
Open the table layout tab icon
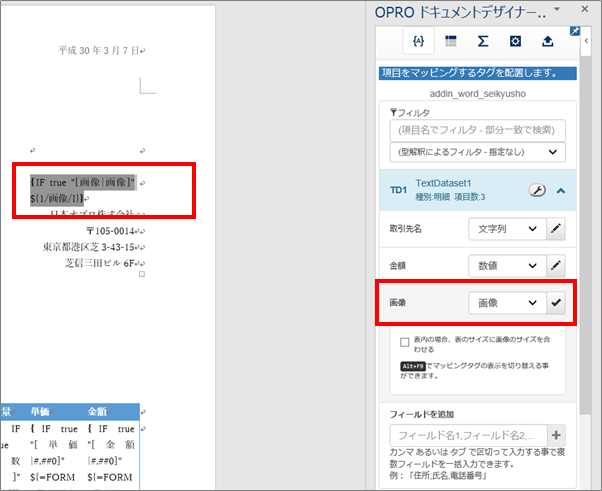point(451,41)
